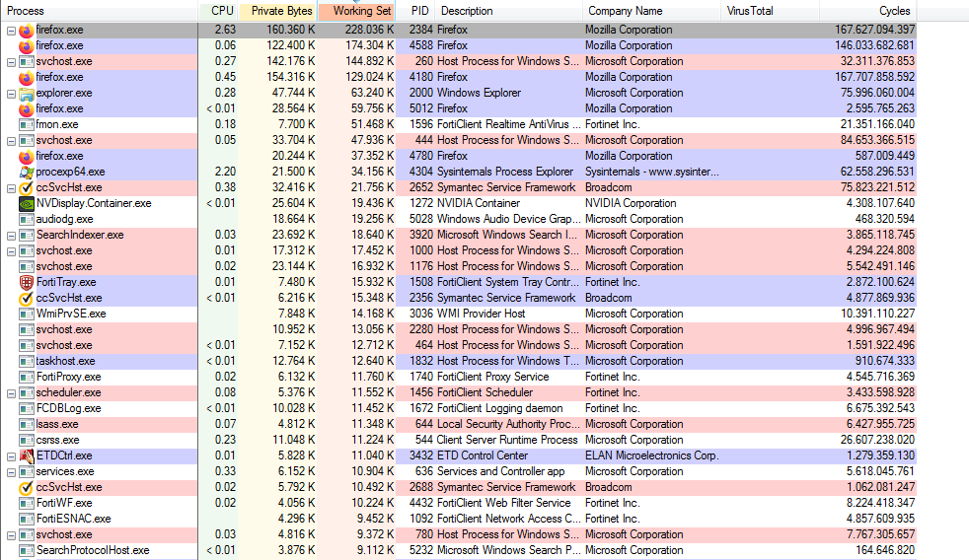Screen dimensions: 969x560
Task: Sort by the Process column header
Action: (x=100, y=11)
